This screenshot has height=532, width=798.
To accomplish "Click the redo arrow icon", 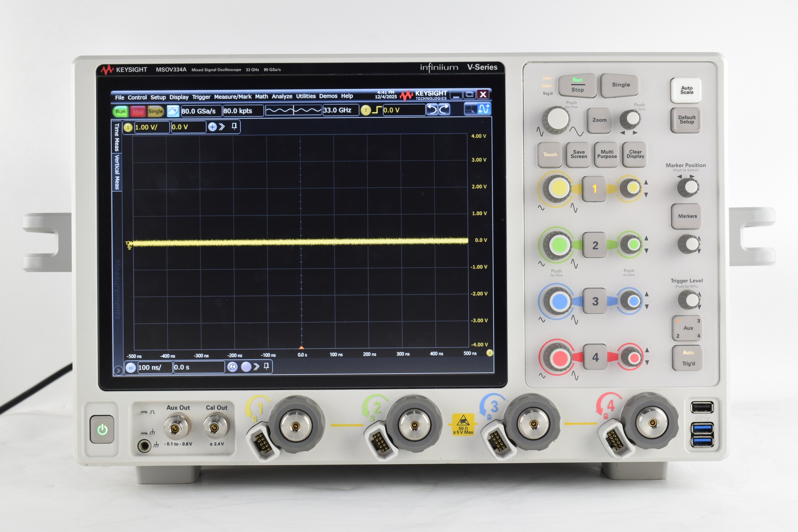I will click(444, 110).
